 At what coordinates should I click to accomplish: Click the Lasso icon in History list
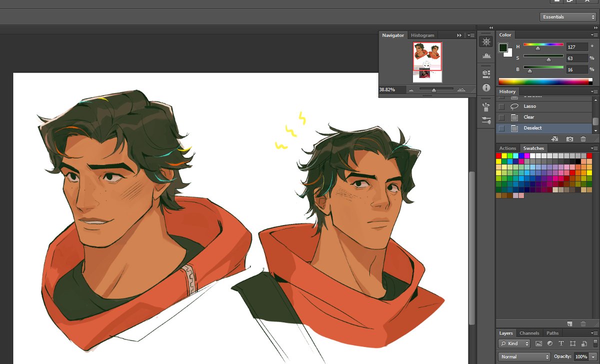click(x=514, y=106)
